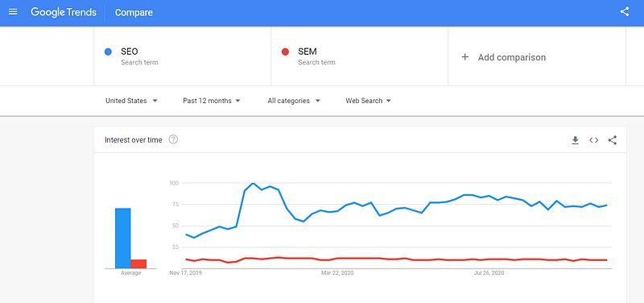Click the blue SEO average bar
This screenshot has width=644, height=303.
123,238
